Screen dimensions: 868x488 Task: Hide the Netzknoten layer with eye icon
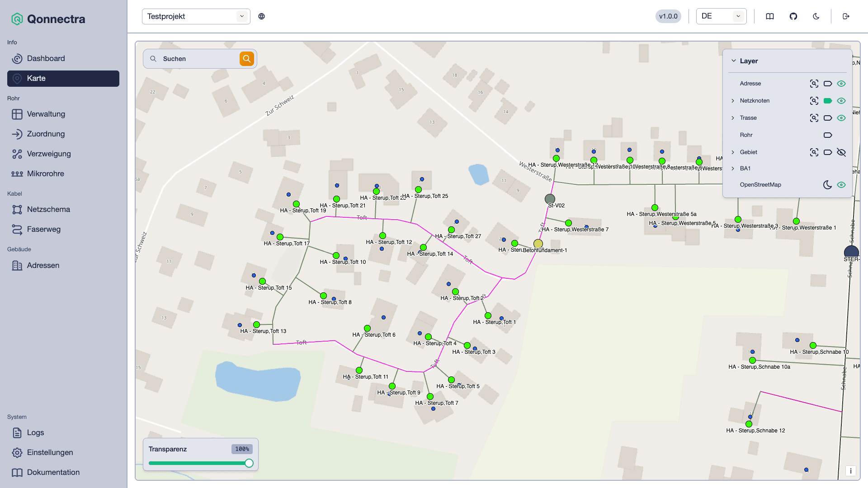[x=841, y=101]
